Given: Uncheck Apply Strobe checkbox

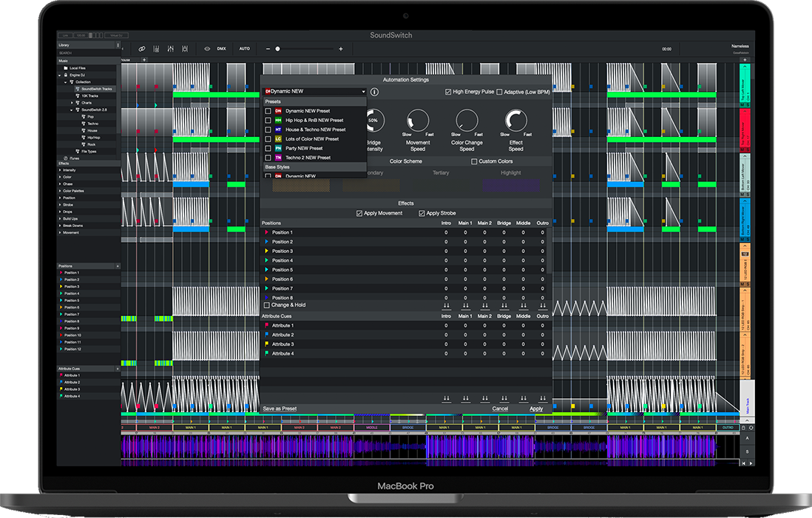Looking at the screenshot, I should tap(422, 213).
